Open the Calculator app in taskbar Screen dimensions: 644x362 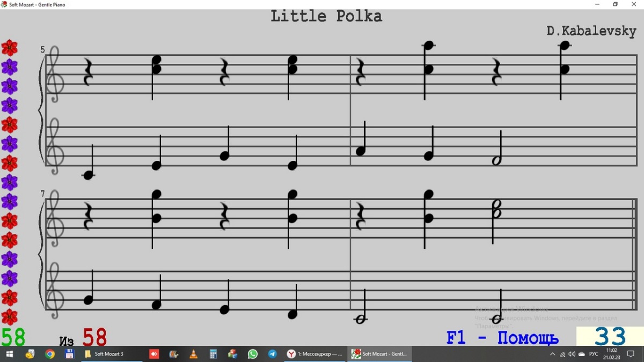(213, 354)
